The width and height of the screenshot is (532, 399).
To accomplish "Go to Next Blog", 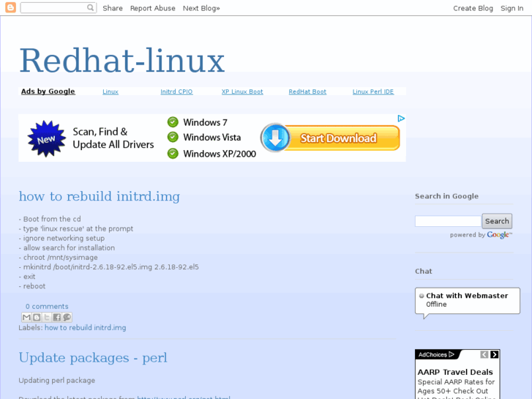I will point(201,8).
